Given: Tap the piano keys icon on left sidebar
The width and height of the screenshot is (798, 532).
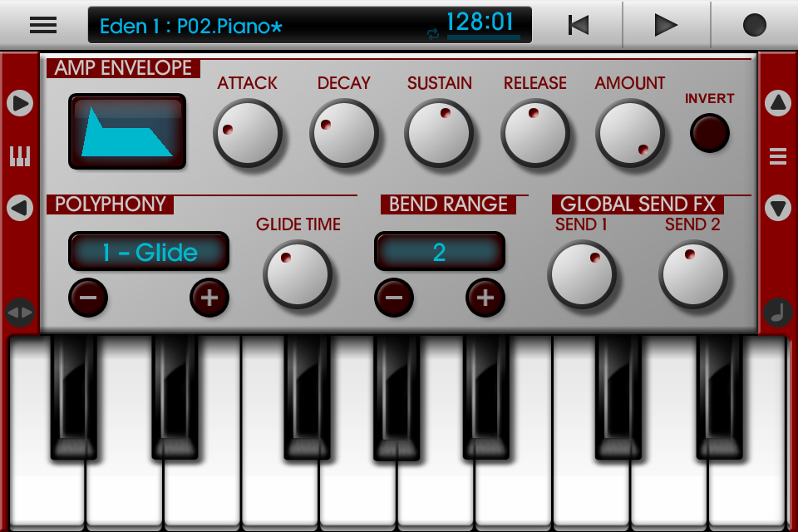Looking at the screenshot, I should tap(20, 155).
